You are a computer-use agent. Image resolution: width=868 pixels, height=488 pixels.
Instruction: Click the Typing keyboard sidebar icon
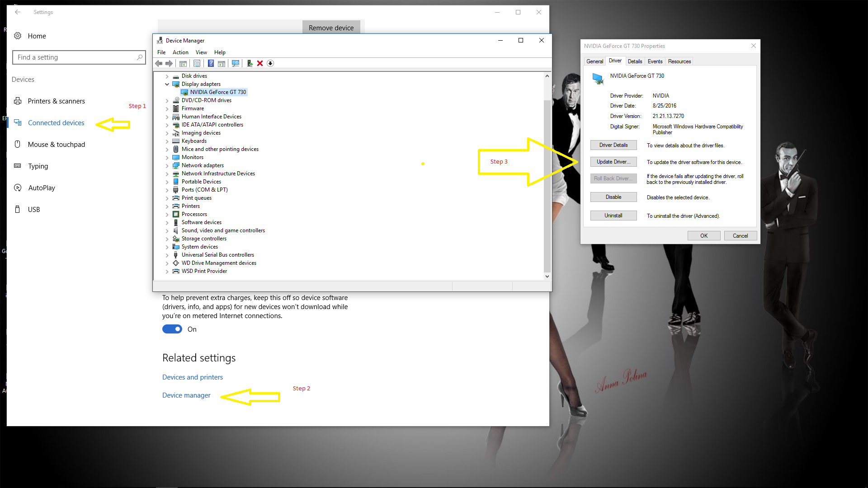coord(18,166)
